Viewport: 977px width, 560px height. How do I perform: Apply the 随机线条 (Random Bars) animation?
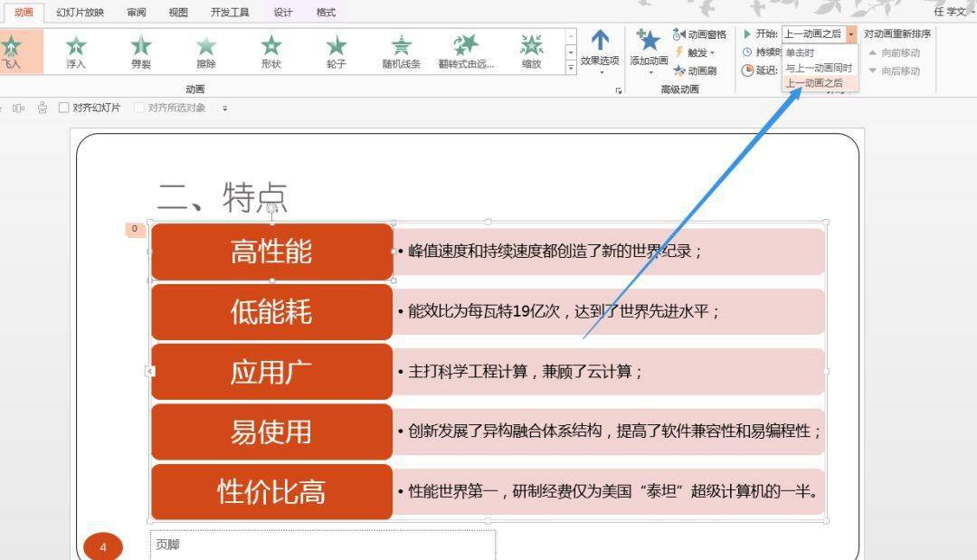402,52
